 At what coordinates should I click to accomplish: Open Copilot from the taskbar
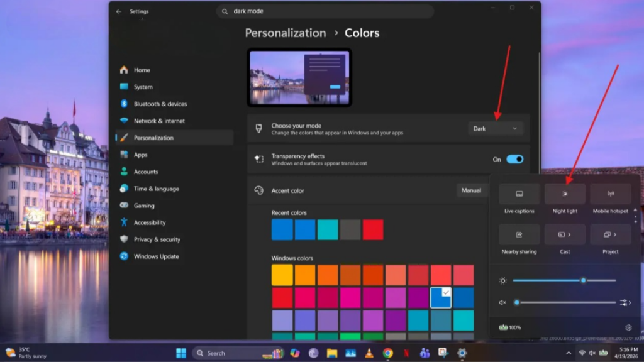pyautogui.click(x=295, y=353)
